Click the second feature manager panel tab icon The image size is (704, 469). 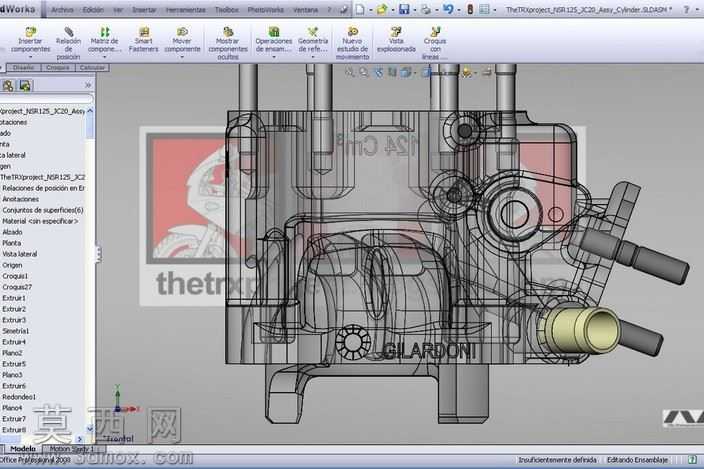tap(25, 85)
